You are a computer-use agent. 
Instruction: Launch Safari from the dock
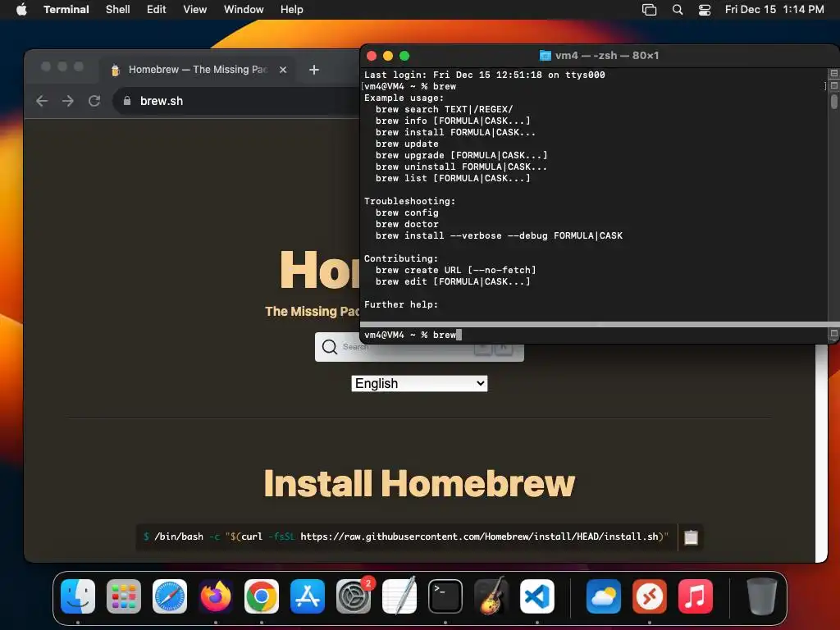pos(170,596)
